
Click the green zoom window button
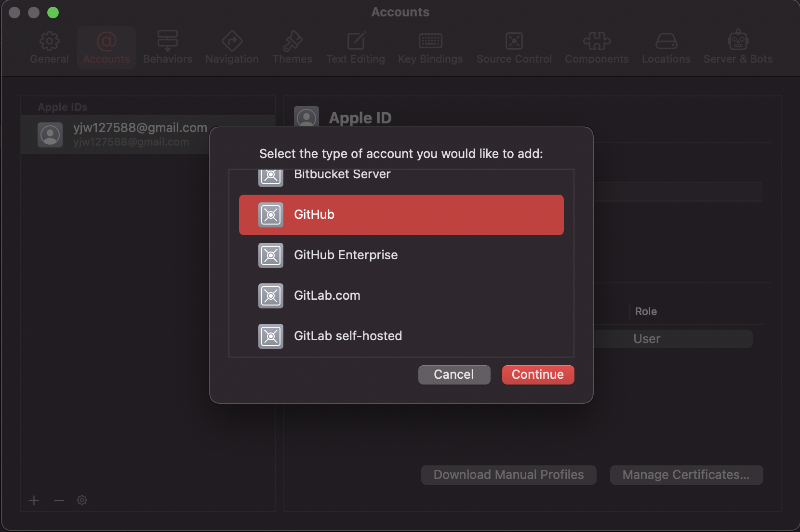pyautogui.click(x=53, y=13)
